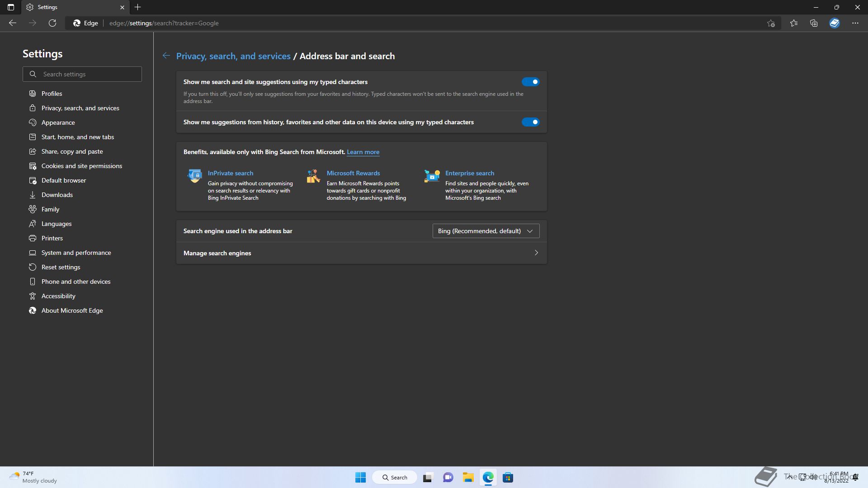The image size is (868, 488).
Task: Go back with the blue breadcrumb arrow
Action: pos(166,56)
